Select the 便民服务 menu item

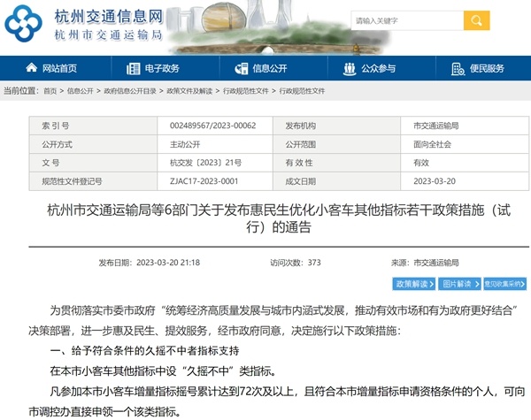tap(487, 69)
